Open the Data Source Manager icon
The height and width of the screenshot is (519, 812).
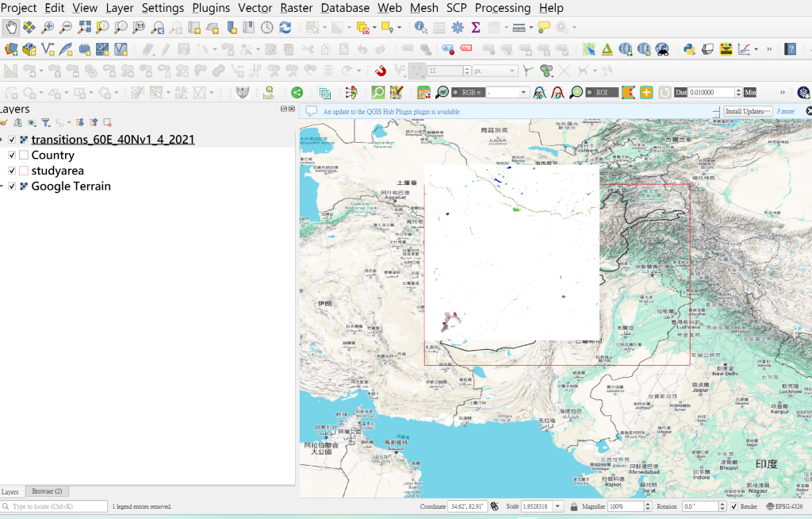coord(11,49)
